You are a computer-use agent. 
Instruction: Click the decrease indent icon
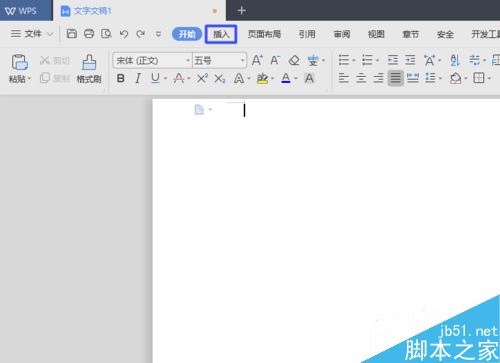pos(393,60)
